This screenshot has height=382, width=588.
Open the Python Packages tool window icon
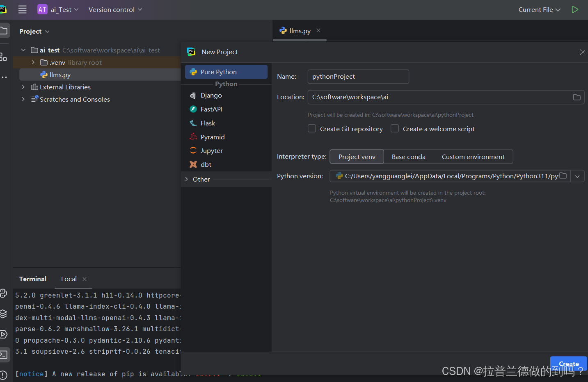tap(4, 293)
